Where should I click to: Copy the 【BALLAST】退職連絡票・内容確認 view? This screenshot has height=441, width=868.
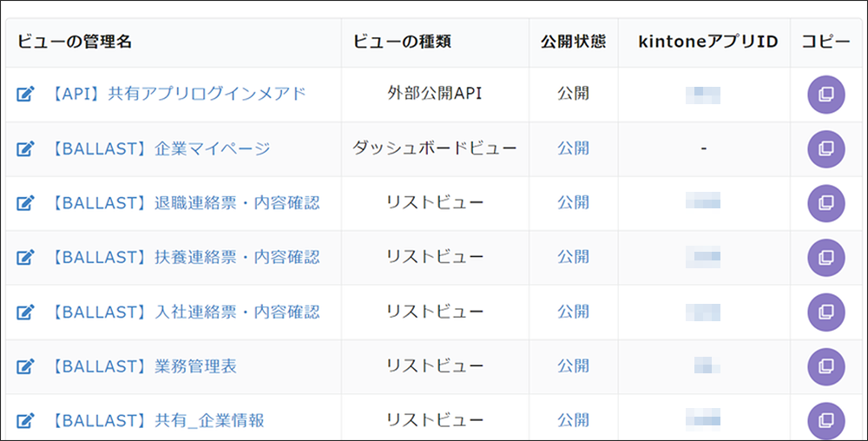(x=825, y=203)
